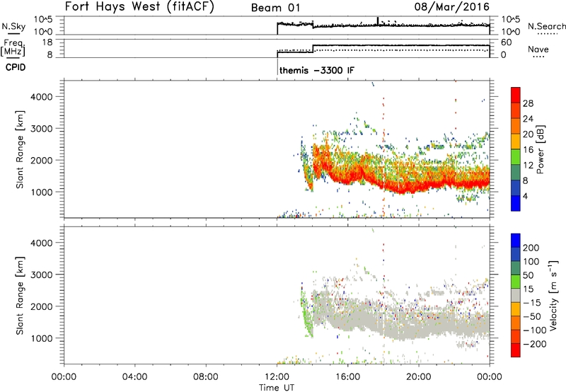Click the '4' Power colorbar tick
The image size is (566, 392).
(x=525, y=196)
